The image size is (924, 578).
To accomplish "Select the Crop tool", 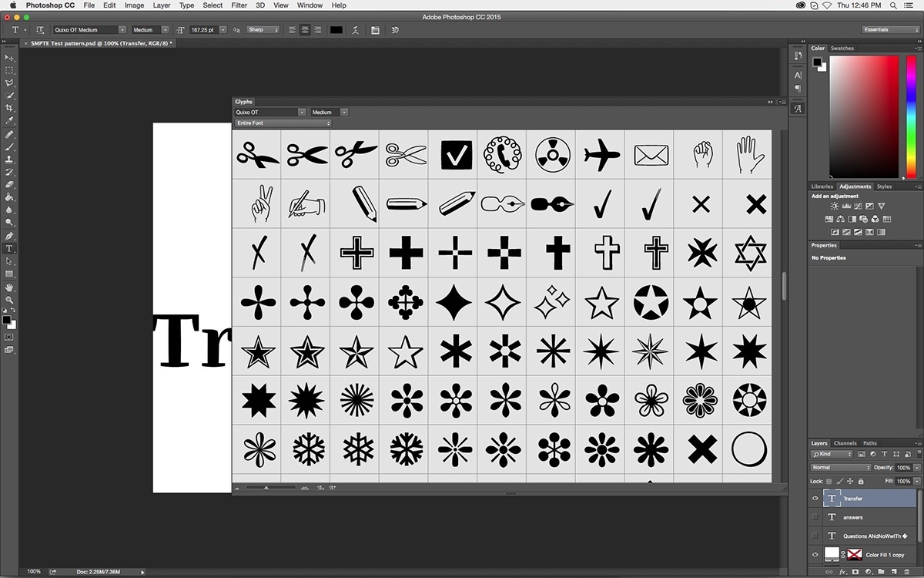I will click(x=9, y=108).
